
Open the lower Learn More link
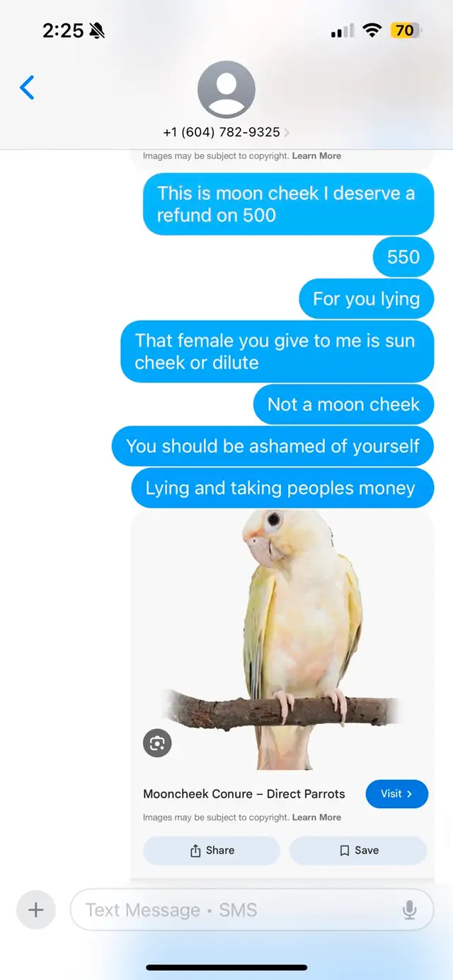tap(316, 817)
